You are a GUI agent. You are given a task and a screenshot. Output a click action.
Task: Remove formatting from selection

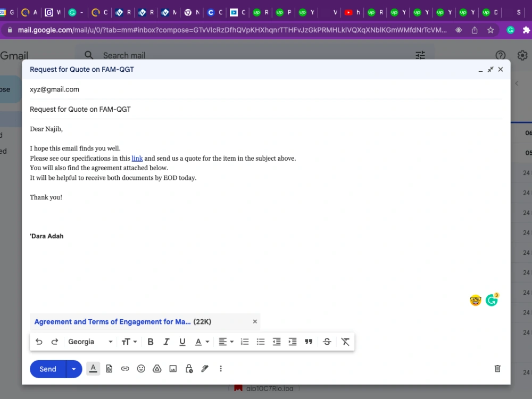[345, 342]
